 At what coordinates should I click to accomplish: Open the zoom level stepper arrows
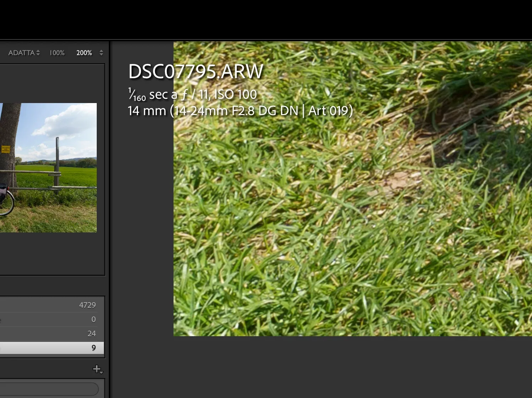coord(101,53)
